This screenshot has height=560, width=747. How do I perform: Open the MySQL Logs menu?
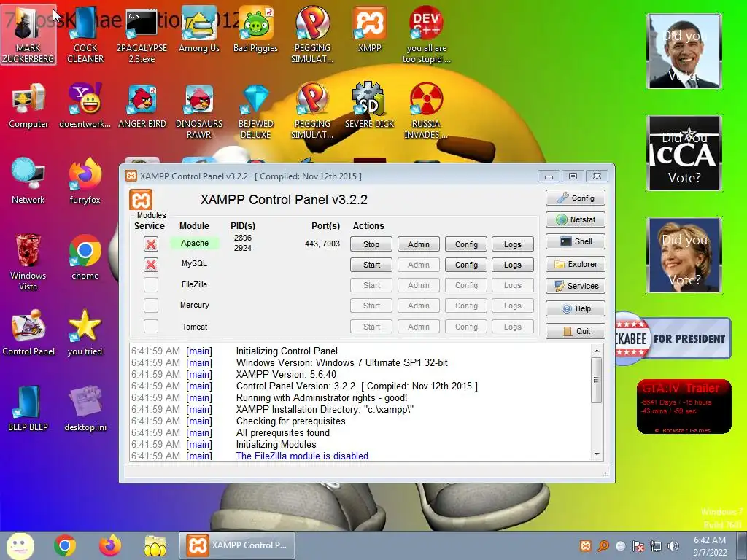click(x=513, y=265)
